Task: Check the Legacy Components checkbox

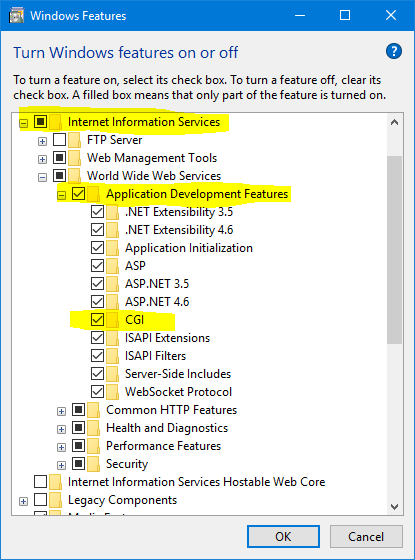Action: coord(40,500)
